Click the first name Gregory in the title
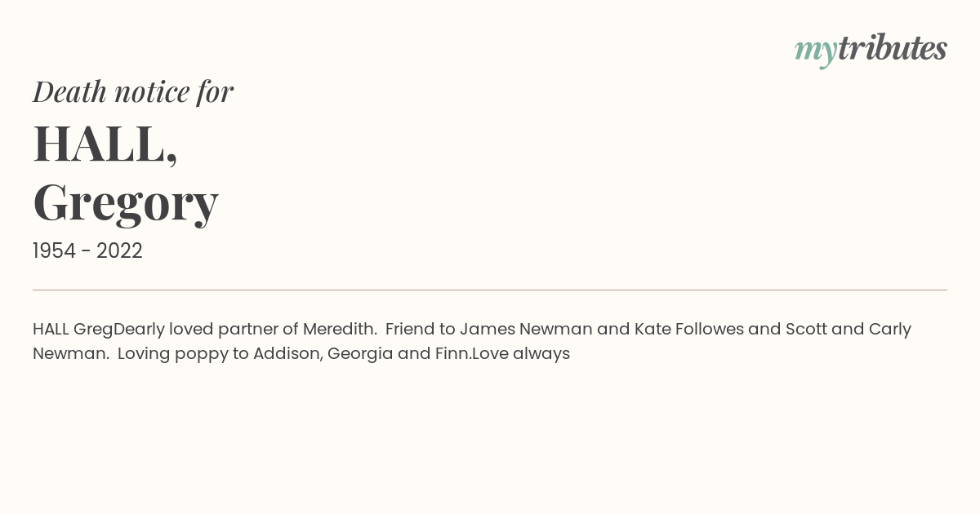980x514 pixels. coord(126,202)
